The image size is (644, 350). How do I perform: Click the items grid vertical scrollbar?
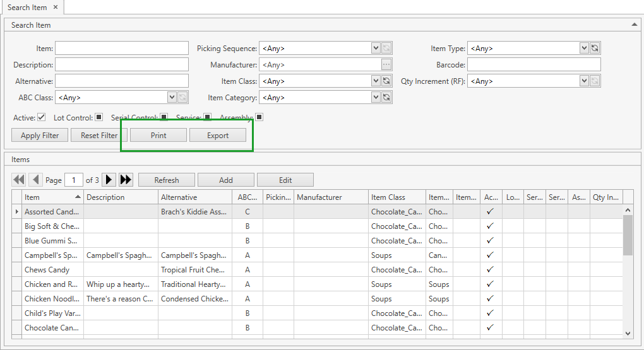point(628,271)
